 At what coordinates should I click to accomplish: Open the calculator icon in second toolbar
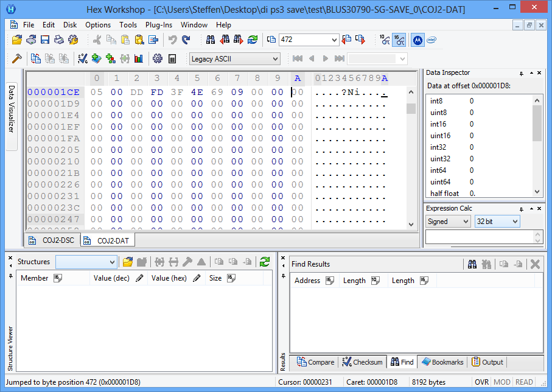172,59
